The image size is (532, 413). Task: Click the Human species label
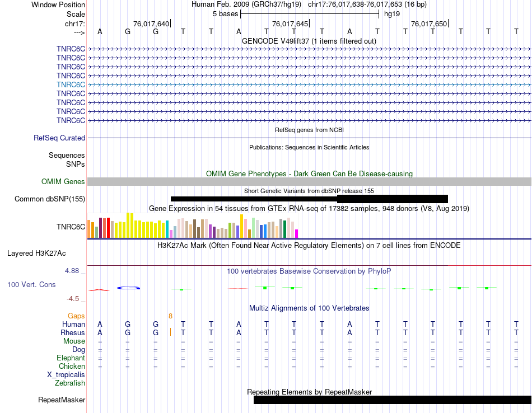coord(73,325)
